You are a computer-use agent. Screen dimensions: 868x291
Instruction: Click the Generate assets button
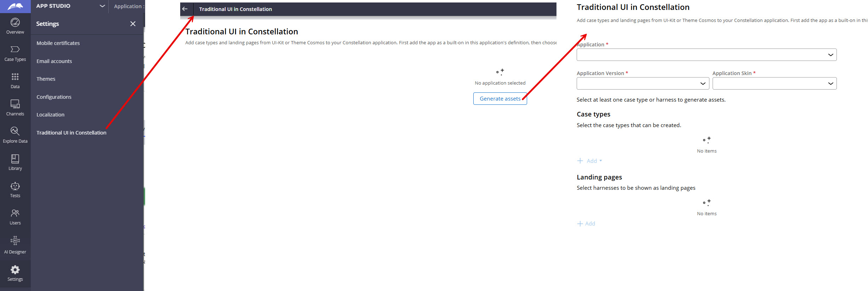pos(500,99)
